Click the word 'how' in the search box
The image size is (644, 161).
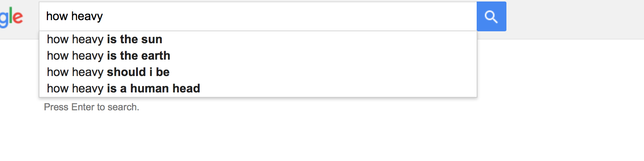coord(57,16)
